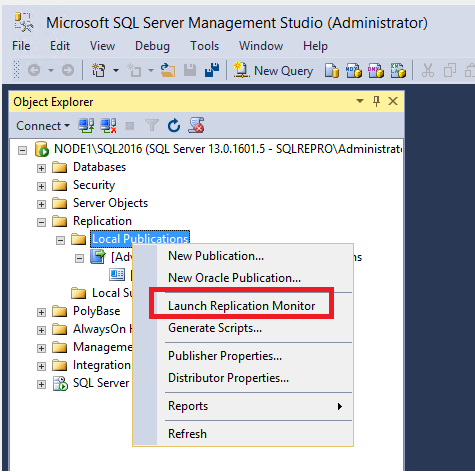The width and height of the screenshot is (475, 472).
Task: Click the Refresh icon in Object Explorer toolbar
Action: point(174,126)
